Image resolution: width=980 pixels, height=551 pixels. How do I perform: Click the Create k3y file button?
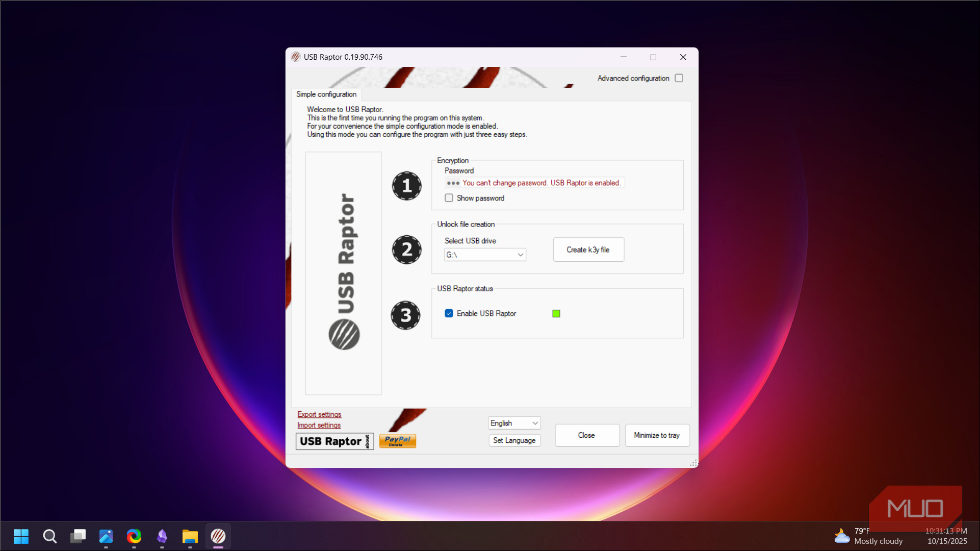pyautogui.click(x=588, y=249)
